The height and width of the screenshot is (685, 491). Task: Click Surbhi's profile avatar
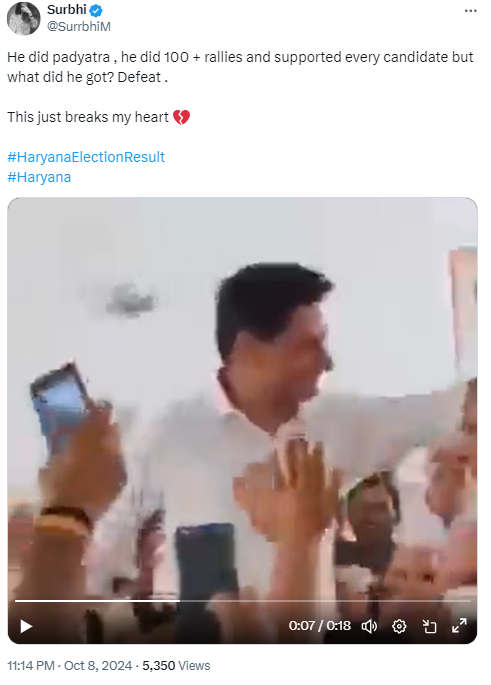[24, 18]
